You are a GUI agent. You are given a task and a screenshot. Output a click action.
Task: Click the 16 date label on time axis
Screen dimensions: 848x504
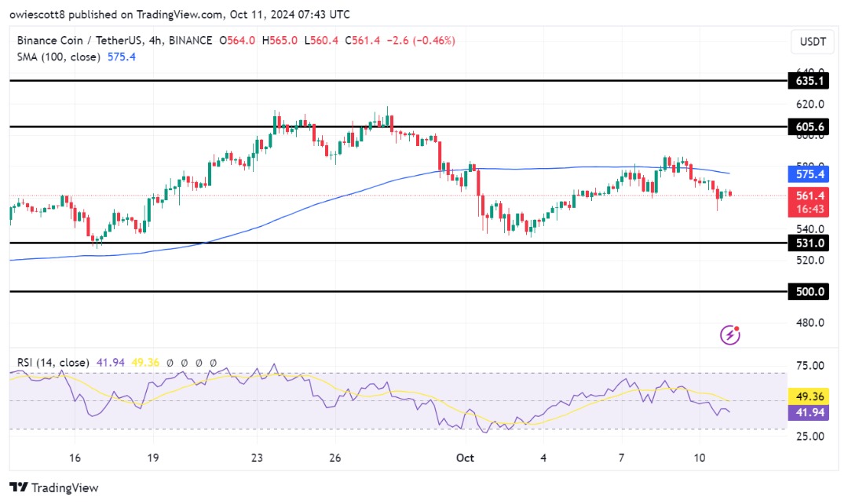tap(75, 458)
